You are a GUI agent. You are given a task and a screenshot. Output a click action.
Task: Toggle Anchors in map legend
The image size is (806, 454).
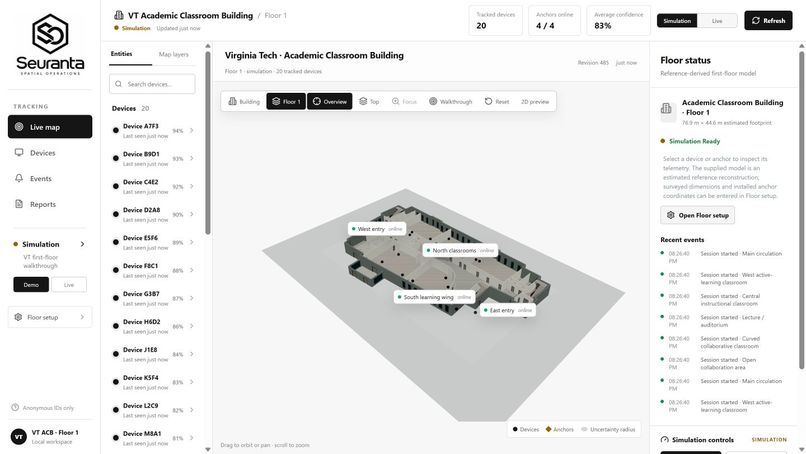(559, 429)
